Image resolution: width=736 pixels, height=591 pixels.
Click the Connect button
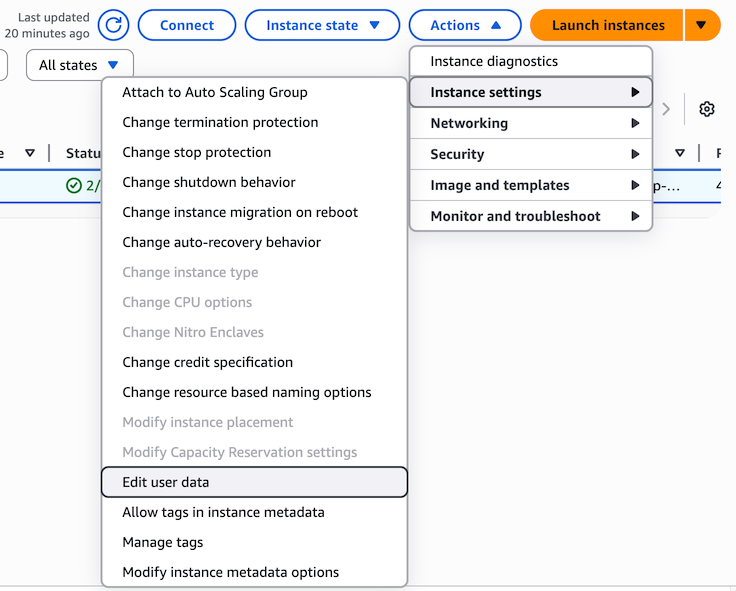[186, 25]
